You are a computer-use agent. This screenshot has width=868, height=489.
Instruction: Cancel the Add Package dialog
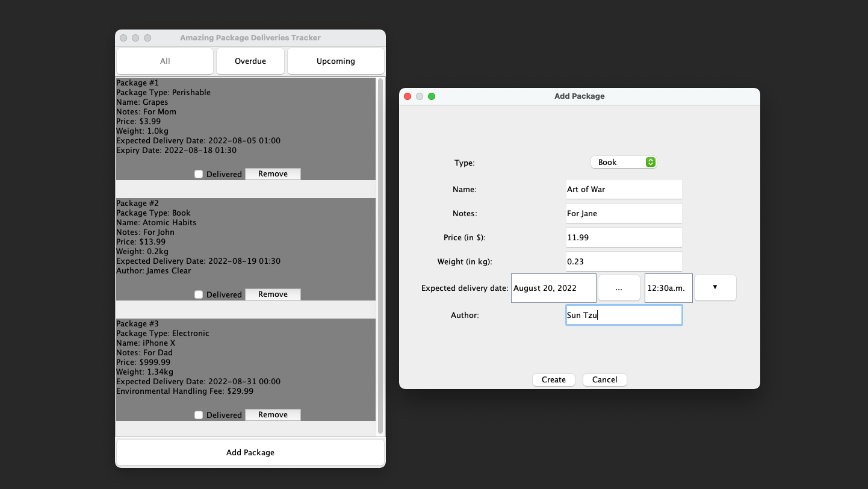tap(604, 379)
